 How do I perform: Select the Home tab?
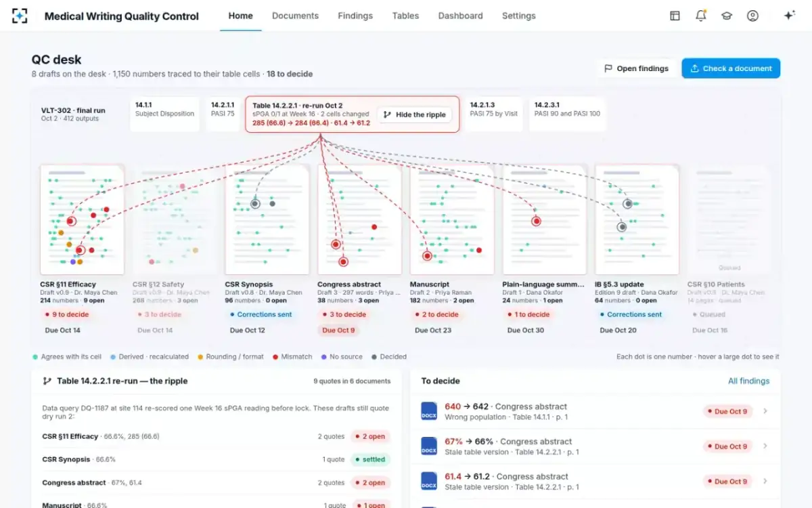pyautogui.click(x=241, y=16)
